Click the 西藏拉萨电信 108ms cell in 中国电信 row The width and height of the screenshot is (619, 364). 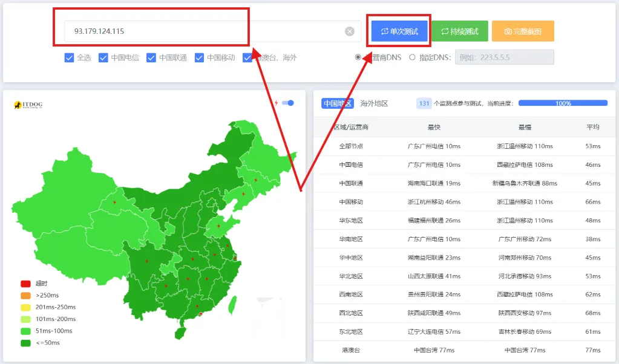pyautogui.click(x=525, y=164)
